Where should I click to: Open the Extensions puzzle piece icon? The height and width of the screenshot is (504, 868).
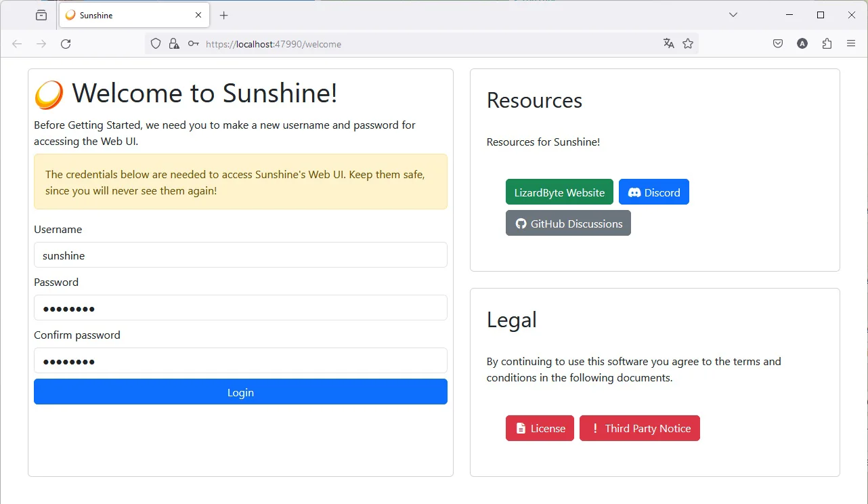click(x=827, y=44)
